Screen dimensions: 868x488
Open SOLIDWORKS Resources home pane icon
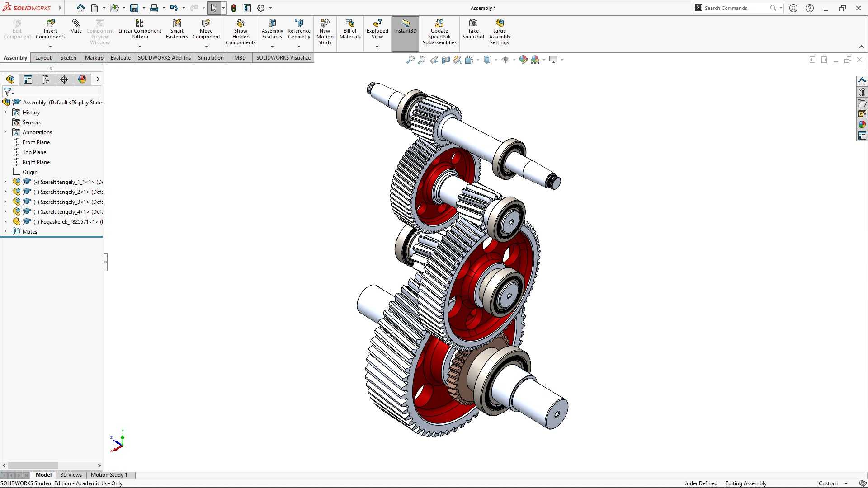(x=862, y=81)
